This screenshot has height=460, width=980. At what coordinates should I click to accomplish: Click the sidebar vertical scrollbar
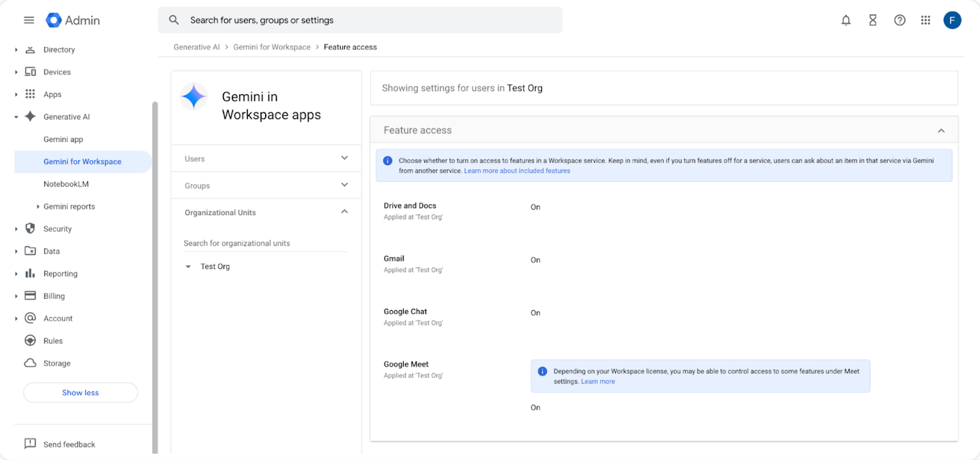point(154,277)
